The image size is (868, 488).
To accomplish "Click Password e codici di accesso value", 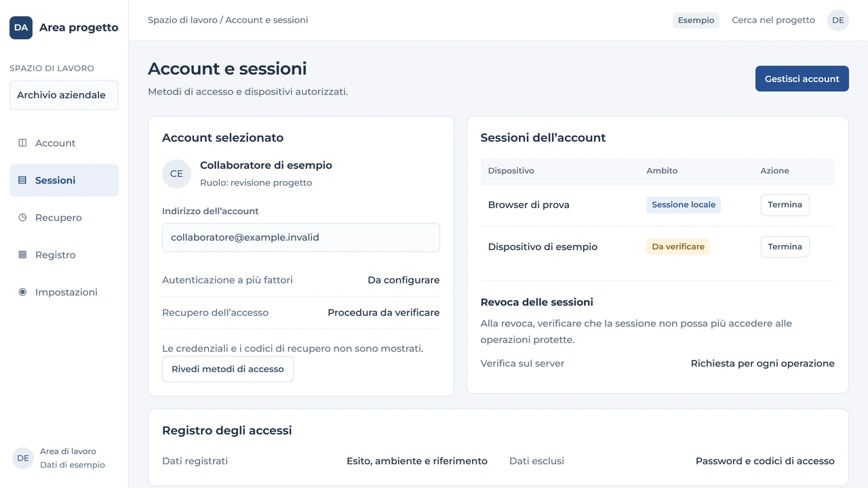I will coord(765,461).
